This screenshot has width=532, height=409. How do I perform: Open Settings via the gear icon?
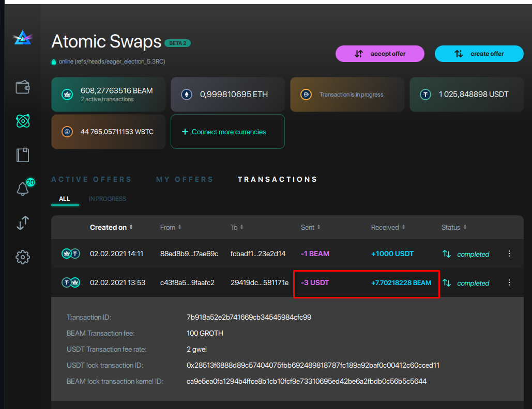(x=23, y=257)
